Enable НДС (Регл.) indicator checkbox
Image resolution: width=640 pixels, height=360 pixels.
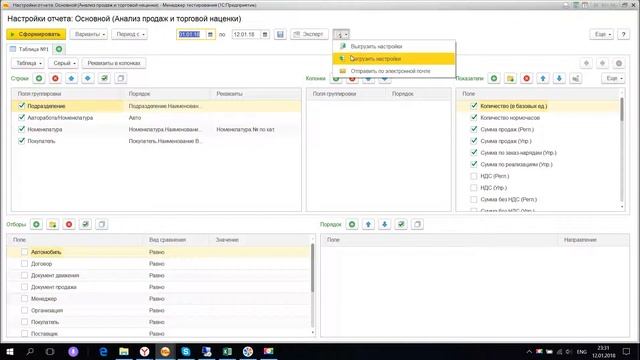point(474,176)
